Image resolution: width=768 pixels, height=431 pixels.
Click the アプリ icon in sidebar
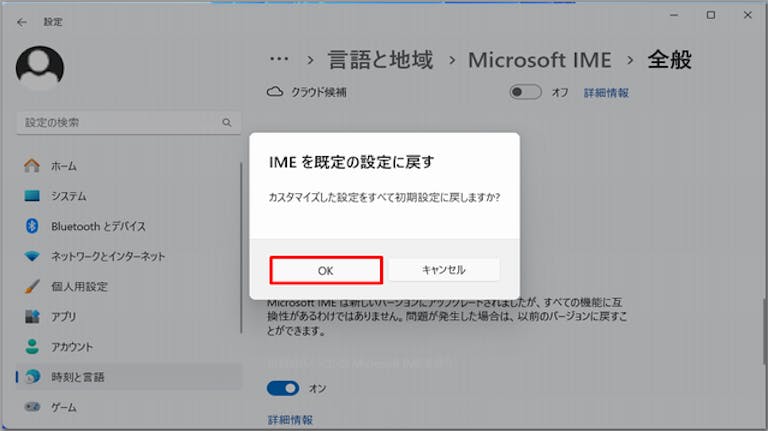tap(32, 316)
